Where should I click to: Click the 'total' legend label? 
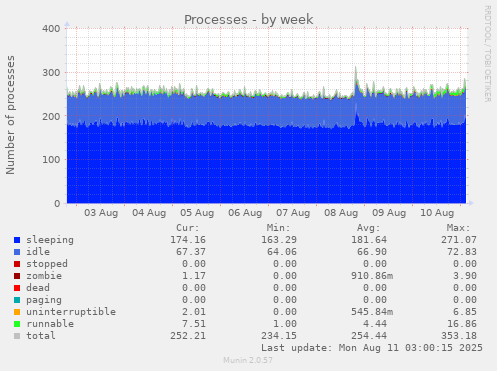coord(41,336)
